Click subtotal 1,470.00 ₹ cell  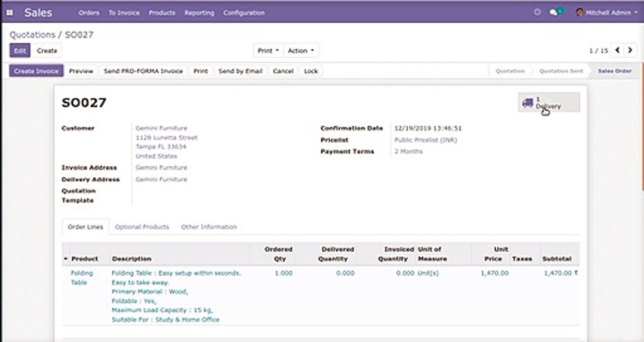[x=561, y=273]
